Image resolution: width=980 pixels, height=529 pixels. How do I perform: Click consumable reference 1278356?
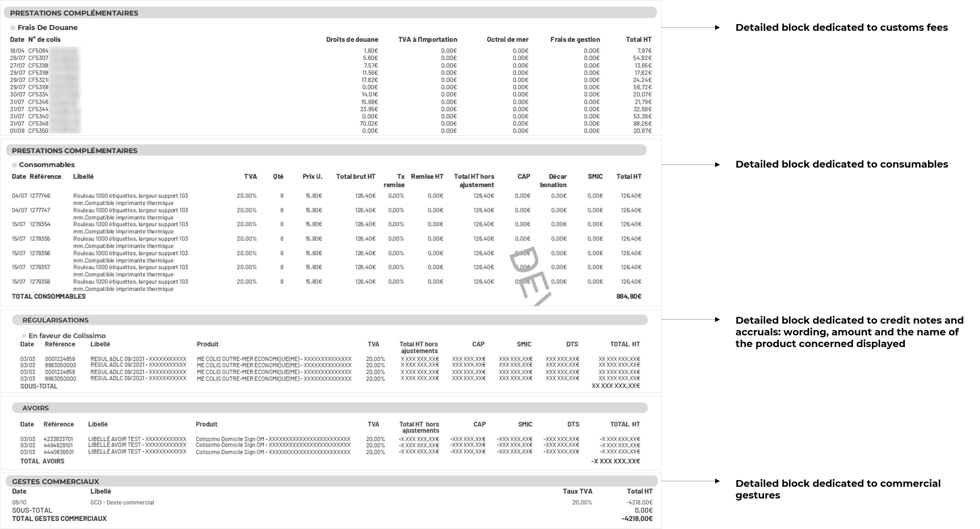(40, 253)
